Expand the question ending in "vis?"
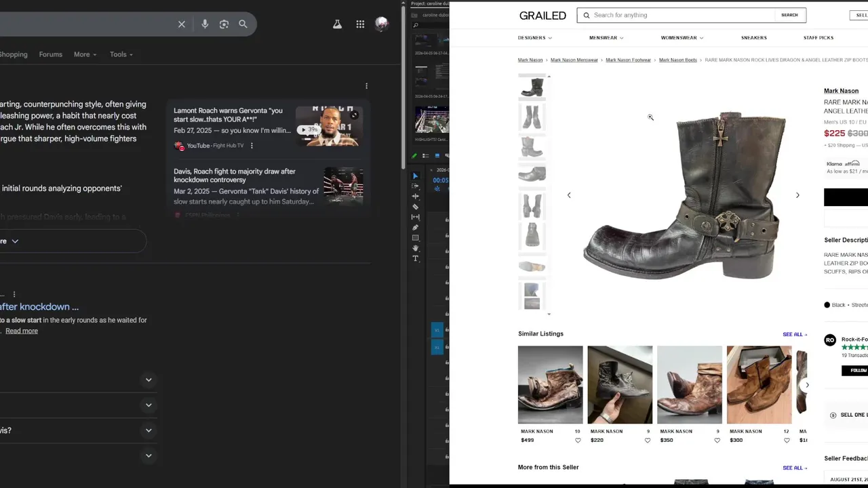The height and width of the screenshot is (488, 868). point(149,430)
